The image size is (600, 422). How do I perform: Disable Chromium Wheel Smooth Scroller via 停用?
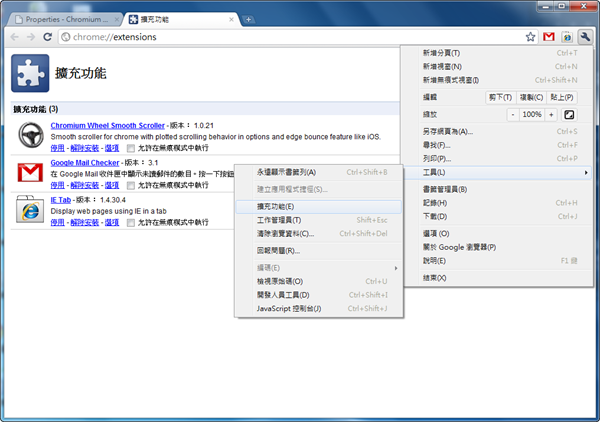(x=57, y=148)
